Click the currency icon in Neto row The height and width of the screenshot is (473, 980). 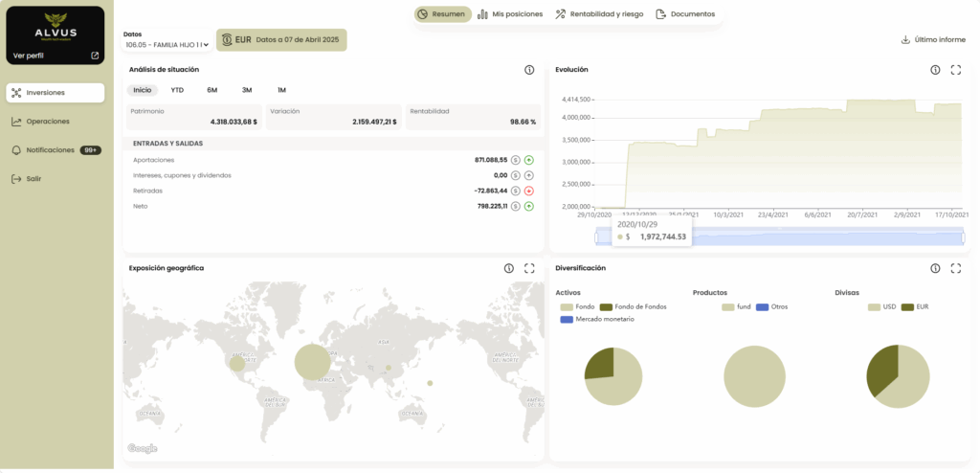pos(516,206)
